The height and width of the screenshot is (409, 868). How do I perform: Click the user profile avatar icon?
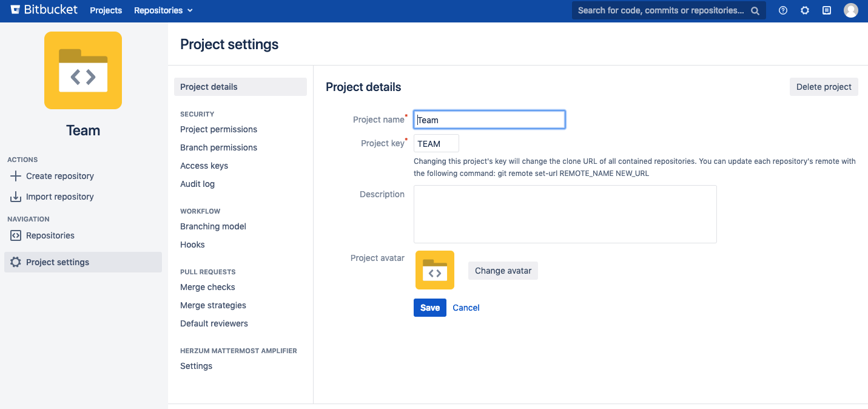tap(851, 10)
